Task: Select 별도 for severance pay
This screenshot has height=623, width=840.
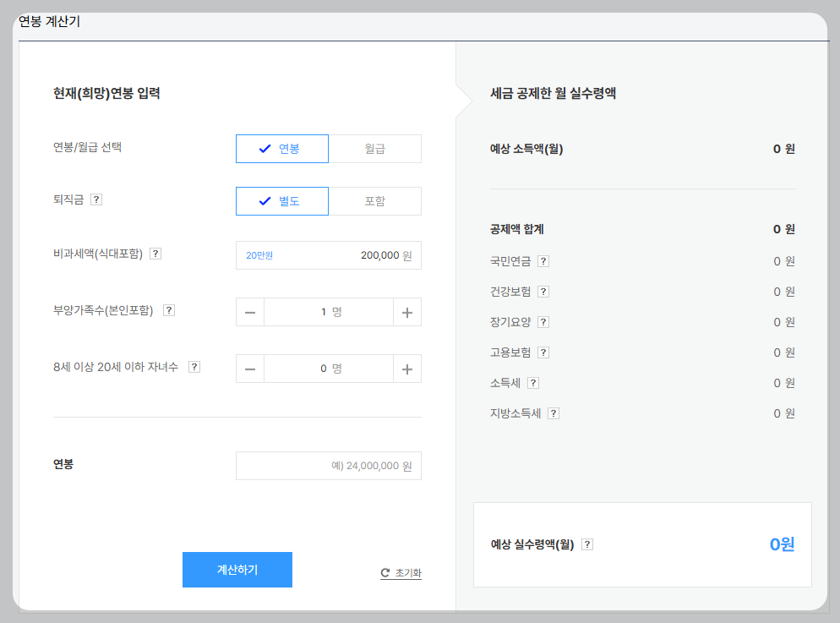Action: tap(281, 200)
